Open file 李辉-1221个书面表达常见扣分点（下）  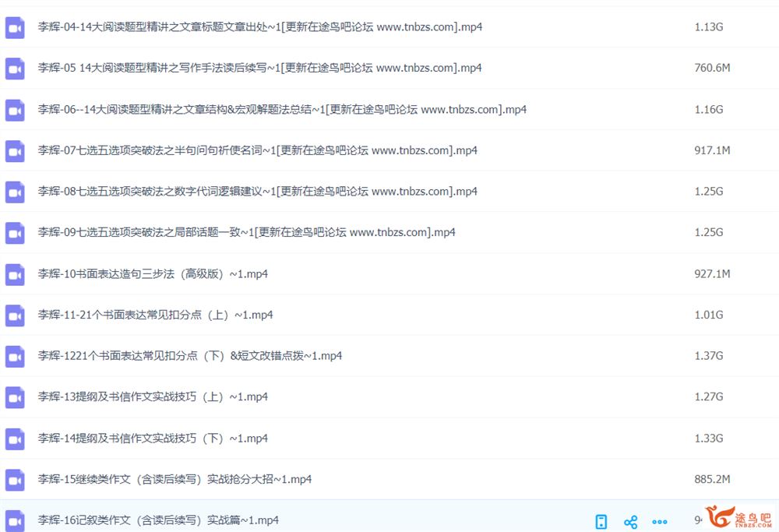pos(190,356)
